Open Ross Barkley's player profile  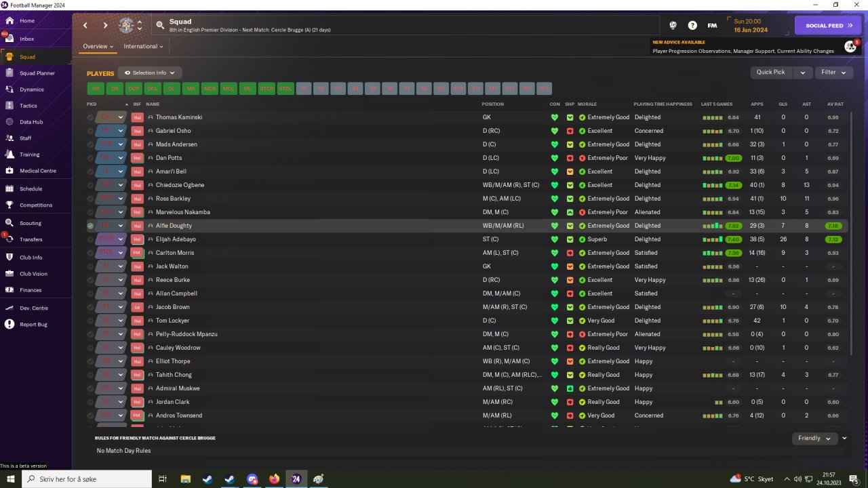(x=173, y=199)
